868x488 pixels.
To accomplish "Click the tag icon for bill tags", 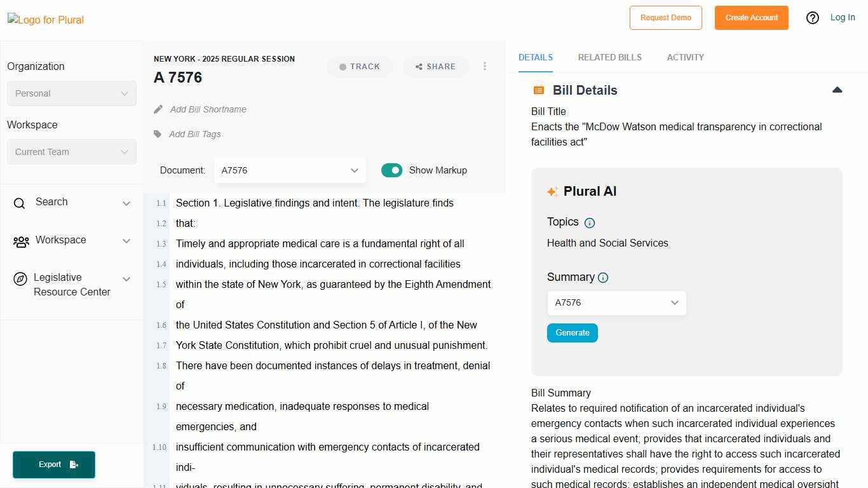I will click(158, 134).
